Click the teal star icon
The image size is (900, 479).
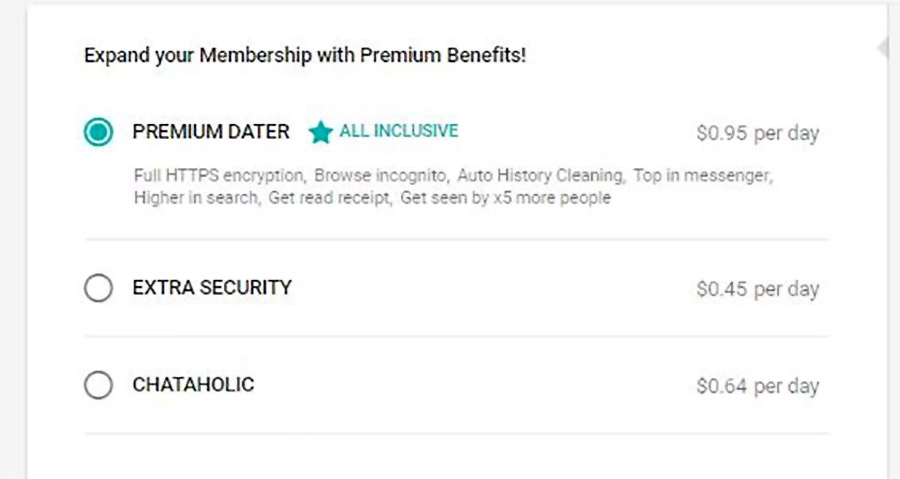tap(320, 132)
